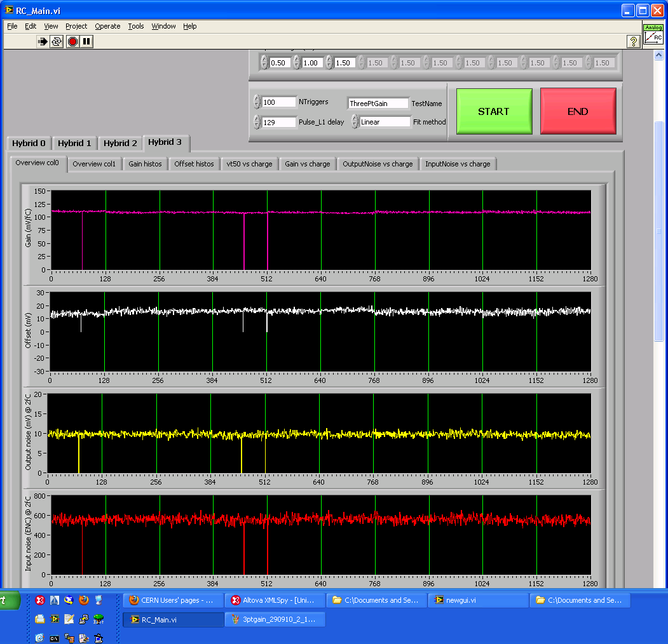Switch to the Hybrid 1 tab
This screenshot has height=644, width=668.
pos(75,144)
